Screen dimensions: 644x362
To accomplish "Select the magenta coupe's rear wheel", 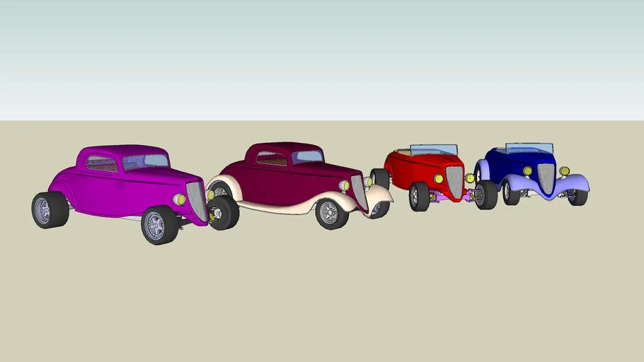I will [50, 210].
